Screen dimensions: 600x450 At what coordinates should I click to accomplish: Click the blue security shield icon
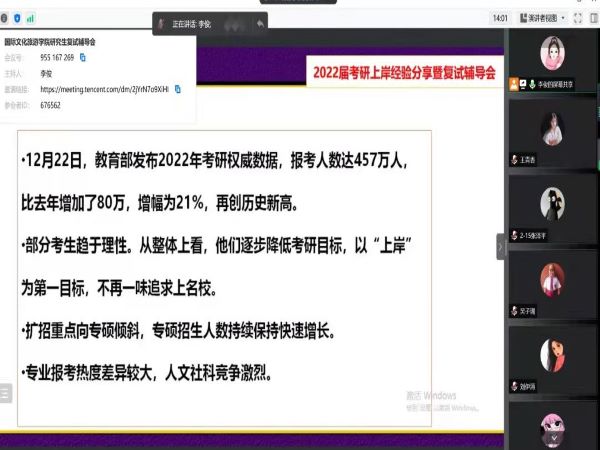(17, 18)
